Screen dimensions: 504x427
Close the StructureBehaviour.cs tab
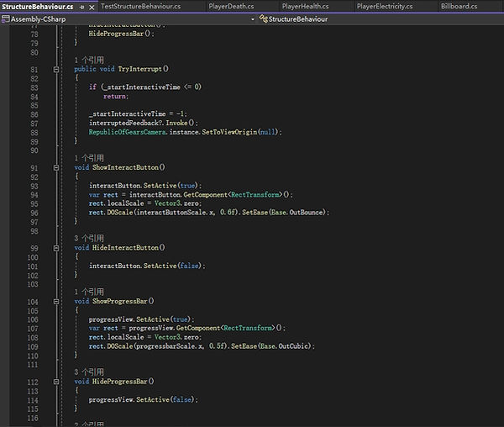click(92, 7)
